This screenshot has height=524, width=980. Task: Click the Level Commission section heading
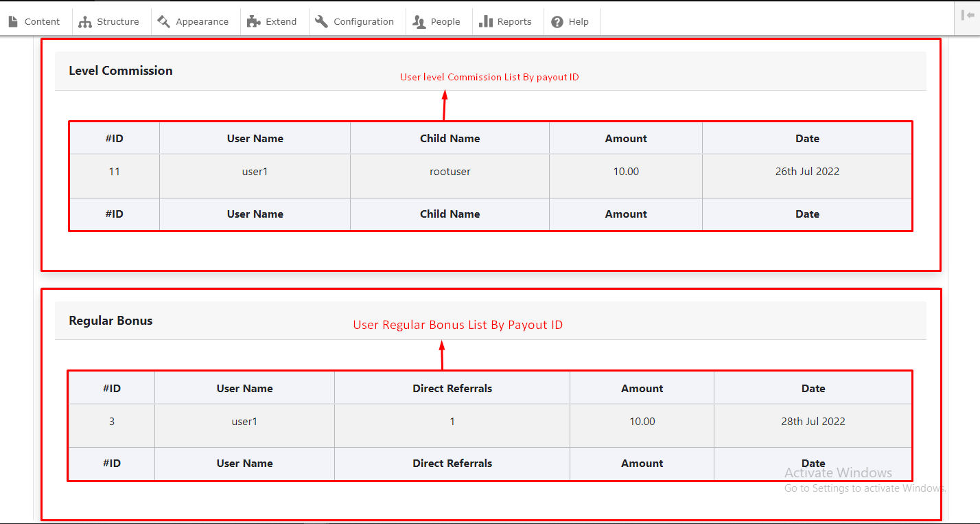pos(121,71)
